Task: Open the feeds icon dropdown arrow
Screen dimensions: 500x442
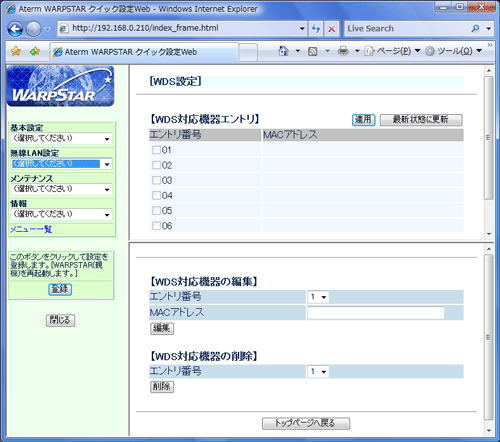Action: (x=327, y=51)
